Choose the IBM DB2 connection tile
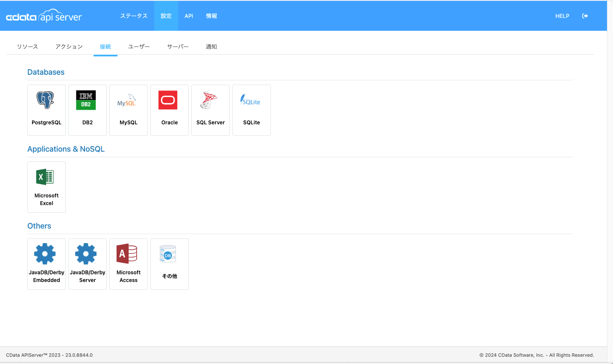613x364 pixels. 88,110
